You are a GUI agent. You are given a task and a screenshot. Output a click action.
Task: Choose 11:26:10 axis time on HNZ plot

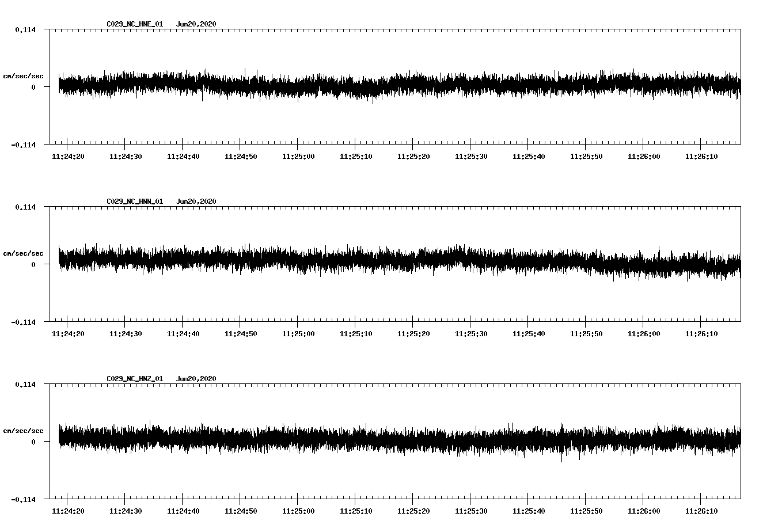[701, 511]
